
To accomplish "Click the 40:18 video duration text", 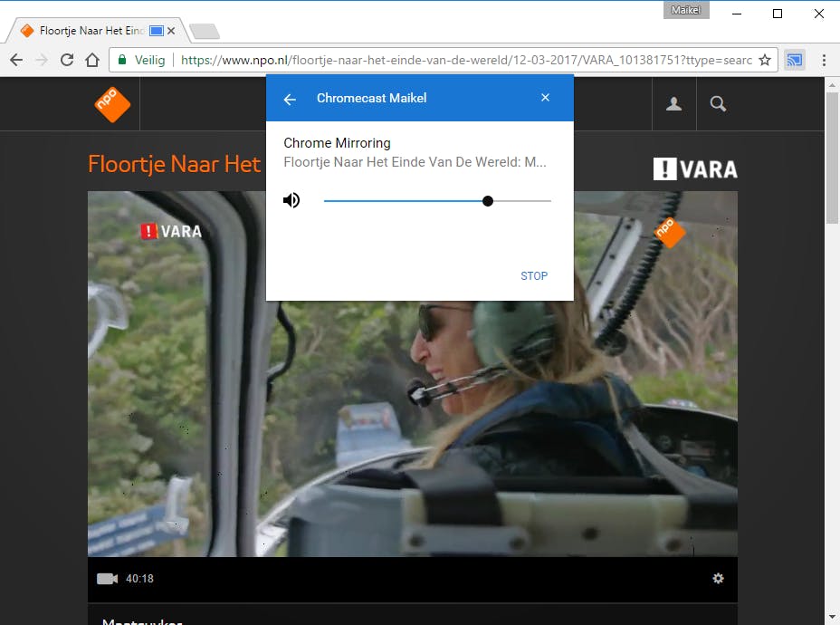I will [139, 579].
